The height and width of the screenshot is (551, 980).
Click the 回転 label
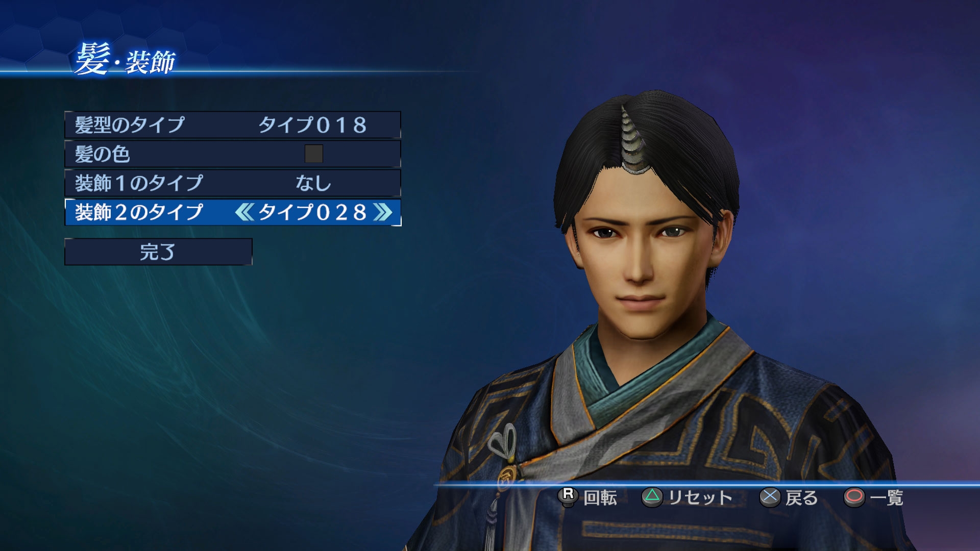coord(600,497)
